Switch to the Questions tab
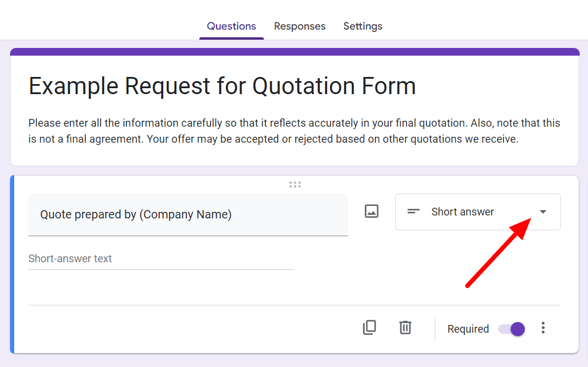This screenshot has width=588, height=367. [231, 26]
